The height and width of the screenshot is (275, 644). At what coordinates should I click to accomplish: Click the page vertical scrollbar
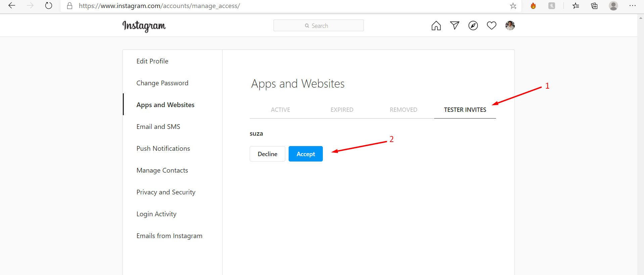pyautogui.click(x=641, y=144)
